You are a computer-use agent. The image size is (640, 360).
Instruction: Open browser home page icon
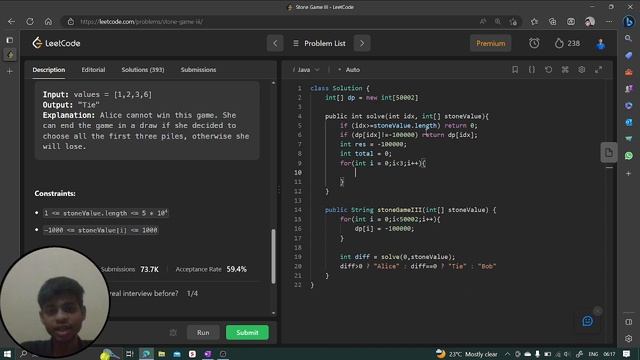point(48,22)
